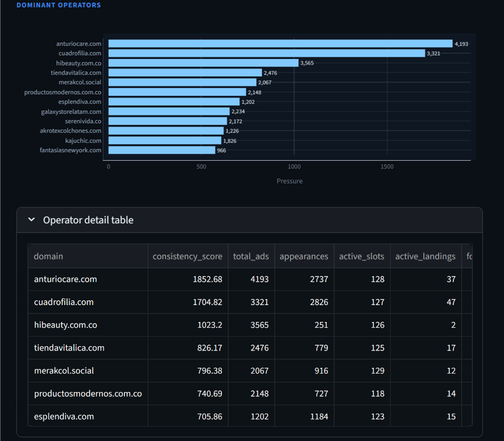Screen dimensions: 504x441
Task: Click the total_ads column header
Action: [x=251, y=256]
